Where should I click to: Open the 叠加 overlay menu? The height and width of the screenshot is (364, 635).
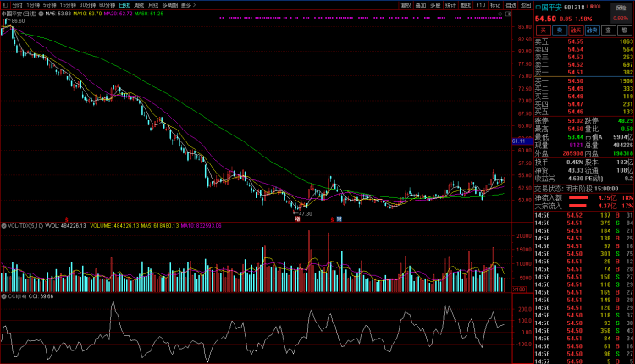tap(421, 4)
